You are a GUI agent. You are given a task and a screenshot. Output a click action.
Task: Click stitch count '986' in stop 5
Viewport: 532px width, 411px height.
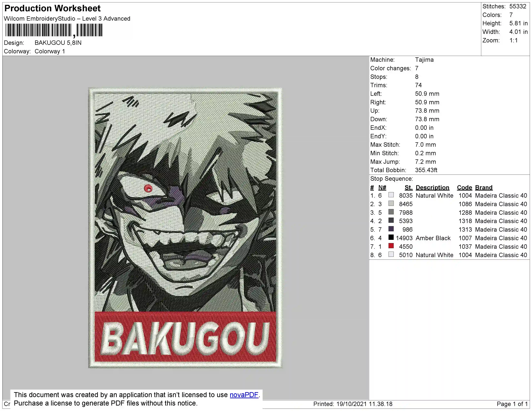coord(408,230)
